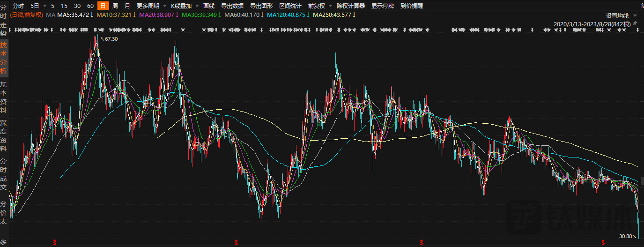Viewport: 644px width, 247px height.
Task: Select the 60 minute period
Action: coord(90,6)
